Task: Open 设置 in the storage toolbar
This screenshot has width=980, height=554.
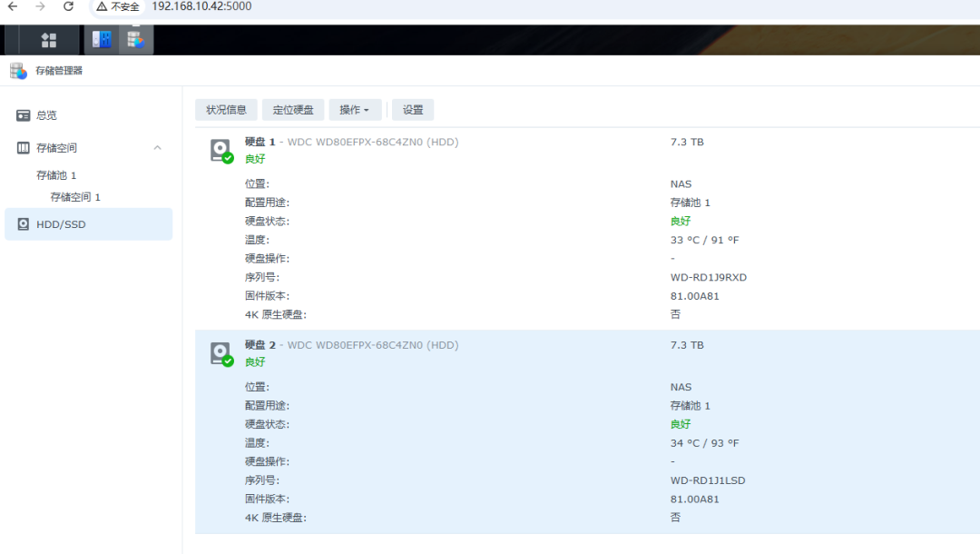Action: coord(413,110)
